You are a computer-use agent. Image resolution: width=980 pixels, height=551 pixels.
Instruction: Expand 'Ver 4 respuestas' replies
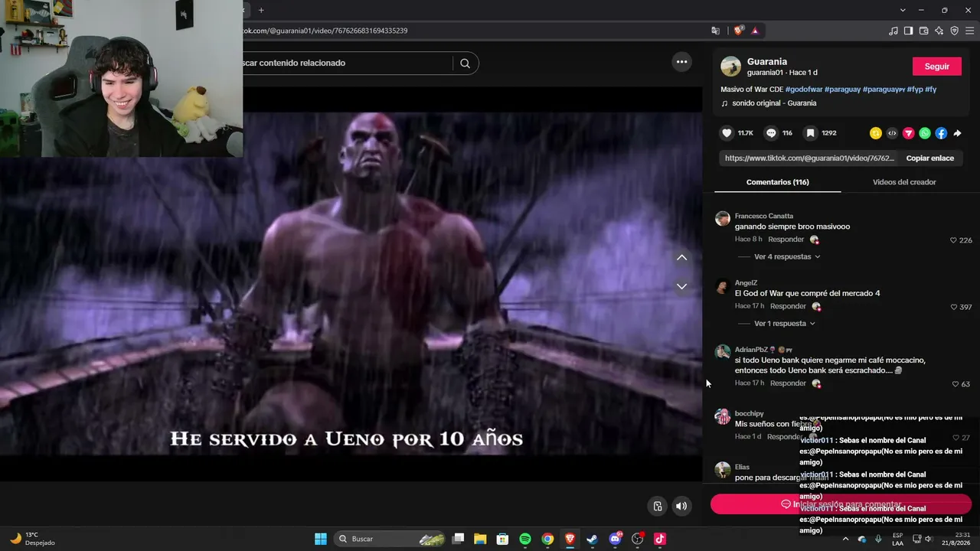787,256
